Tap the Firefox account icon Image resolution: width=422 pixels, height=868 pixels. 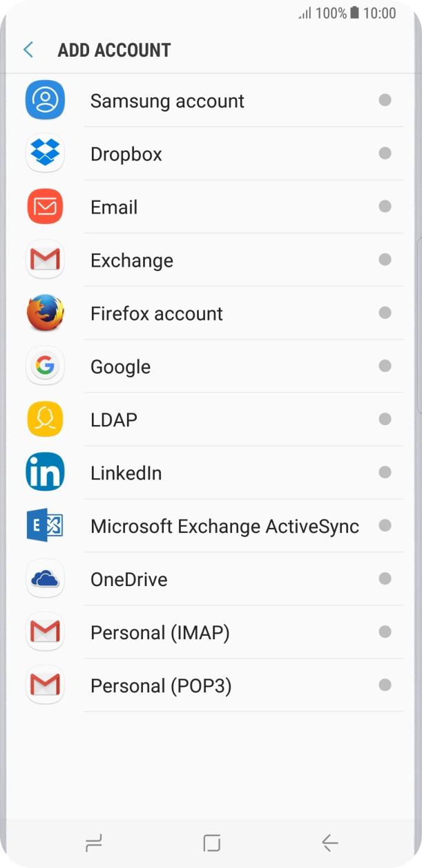point(45,313)
